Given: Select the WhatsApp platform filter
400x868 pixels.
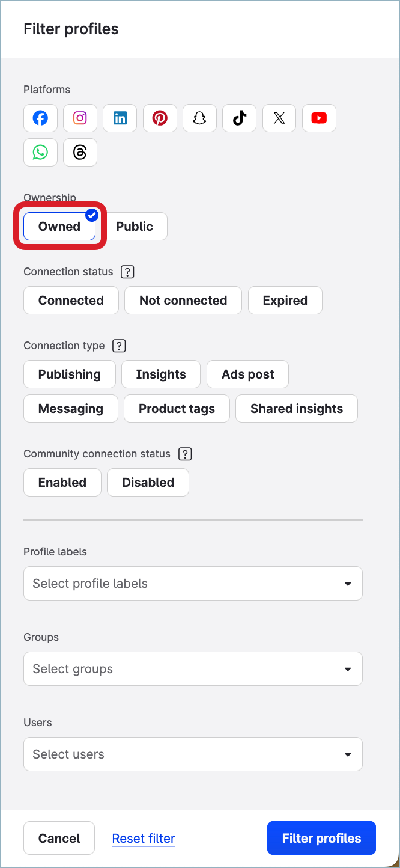Looking at the screenshot, I should point(40,152).
